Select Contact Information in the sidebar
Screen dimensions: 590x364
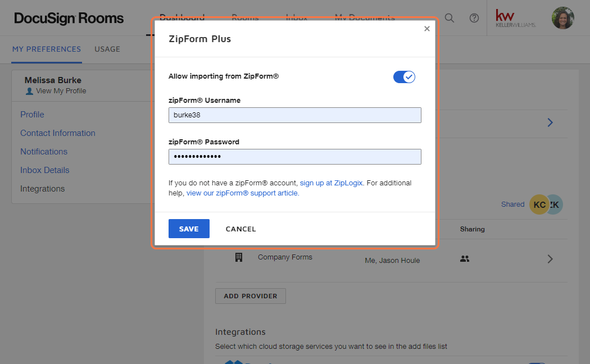(57, 133)
